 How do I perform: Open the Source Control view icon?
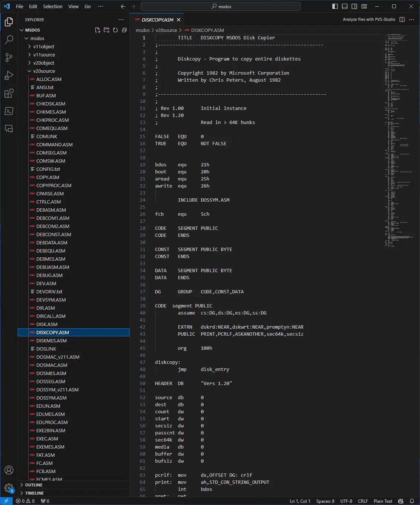9,57
